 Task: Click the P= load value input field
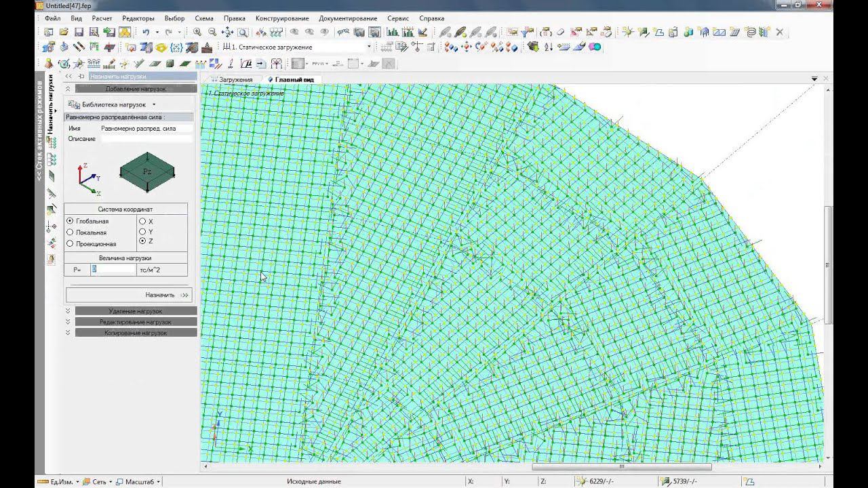click(x=114, y=270)
